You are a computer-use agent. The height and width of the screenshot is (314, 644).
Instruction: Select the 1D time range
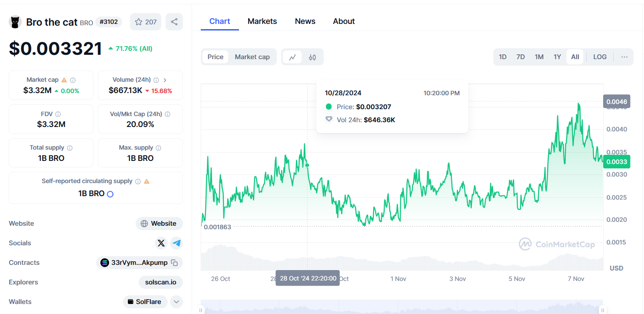click(503, 57)
